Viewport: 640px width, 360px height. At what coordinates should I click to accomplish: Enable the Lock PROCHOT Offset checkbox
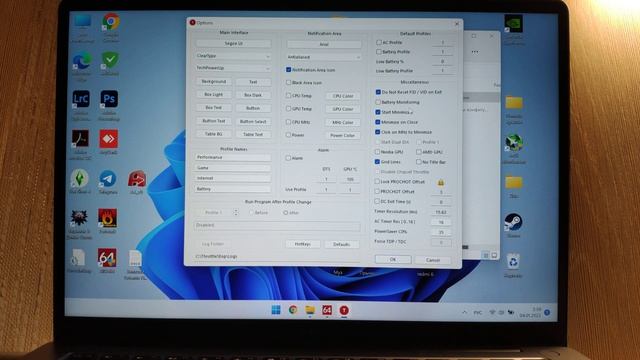point(377,181)
